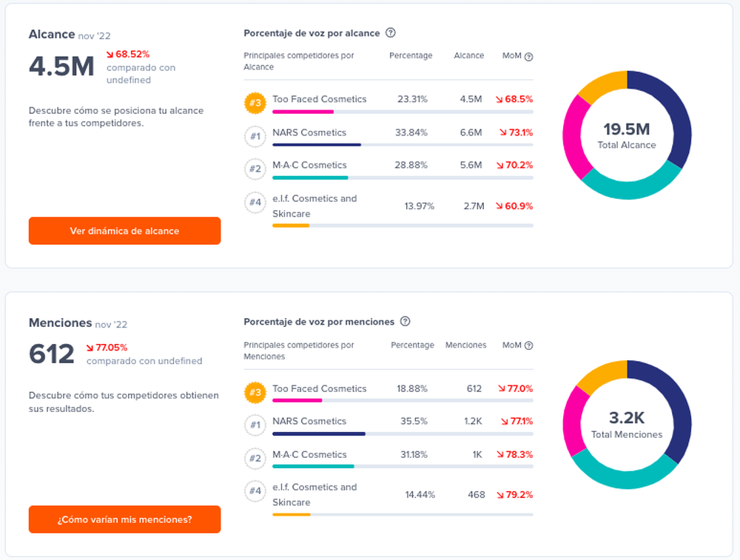Viewport: 740px width, 560px height.
Task: Click orange segment of Total Alcance donut
Action: [x=605, y=84]
